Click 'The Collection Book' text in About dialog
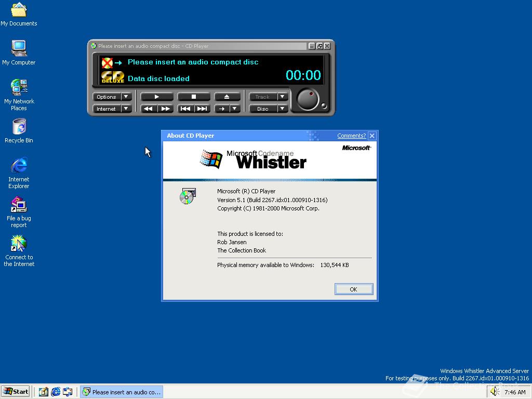 242,250
